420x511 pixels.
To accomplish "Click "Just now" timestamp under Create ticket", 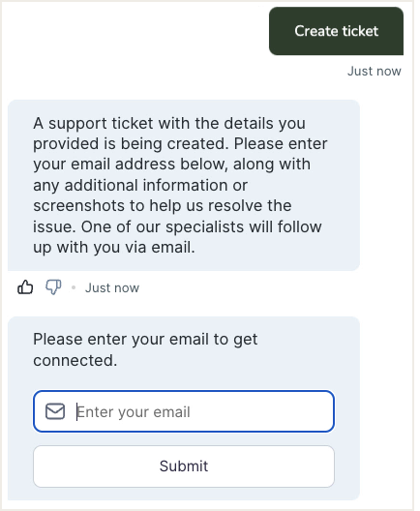I will click(375, 71).
